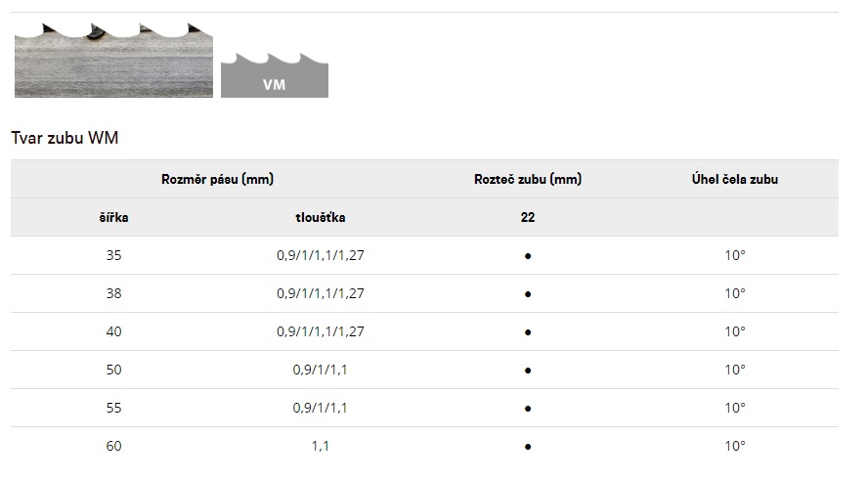Click the bullet dot in the 40 width row
The width and height of the screenshot is (868, 481).
click(x=528, y=332)
